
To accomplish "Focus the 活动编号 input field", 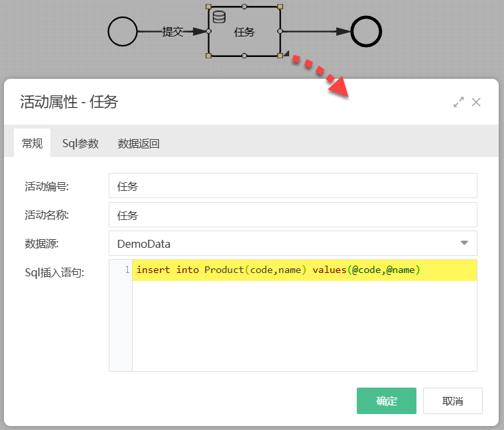I will tap(292, 186).
